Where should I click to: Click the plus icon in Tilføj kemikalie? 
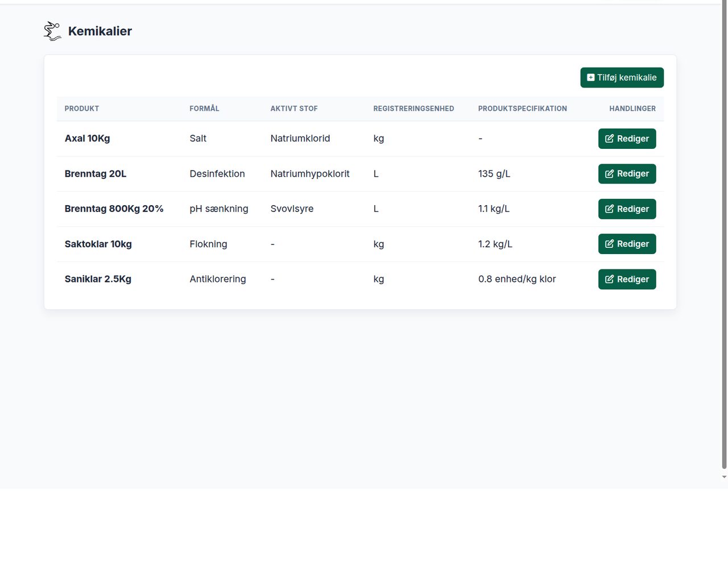590,78
